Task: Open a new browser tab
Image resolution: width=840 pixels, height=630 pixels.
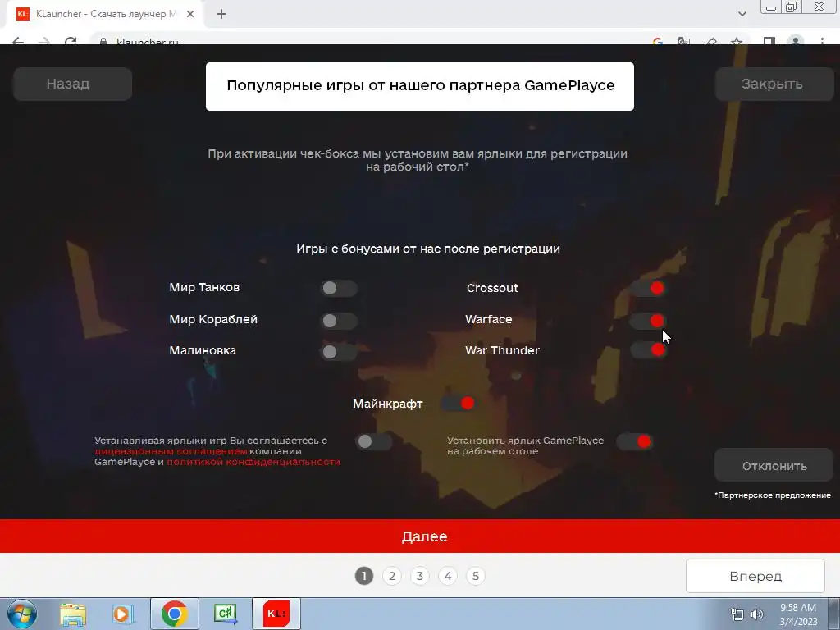Action: click(221, 15)
